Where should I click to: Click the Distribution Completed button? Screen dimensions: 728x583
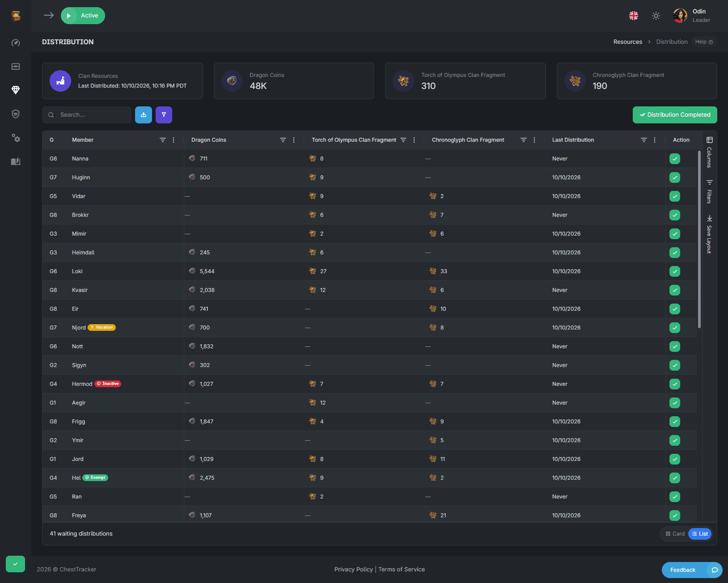point(675,115)
